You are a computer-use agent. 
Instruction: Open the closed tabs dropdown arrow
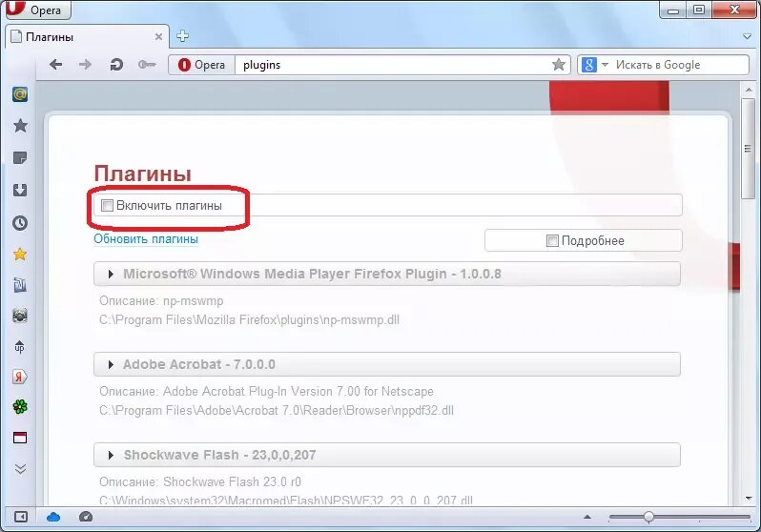tap(747, 36)
